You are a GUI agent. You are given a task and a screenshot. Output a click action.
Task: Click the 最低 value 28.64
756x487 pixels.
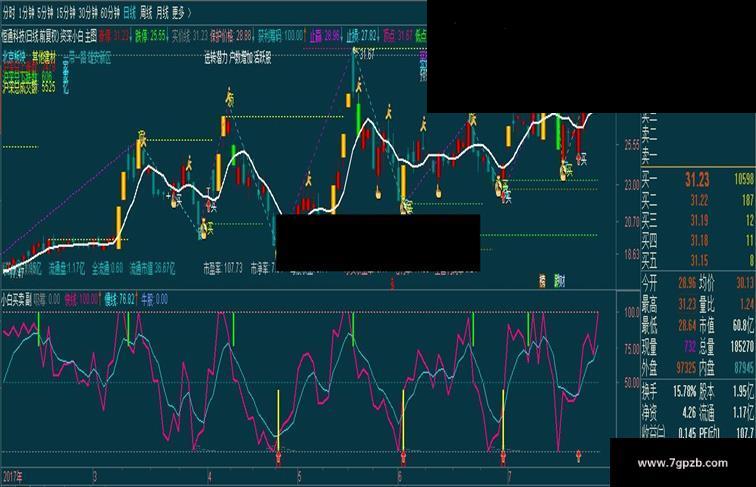pyautogui.click(x=687, y=325)
